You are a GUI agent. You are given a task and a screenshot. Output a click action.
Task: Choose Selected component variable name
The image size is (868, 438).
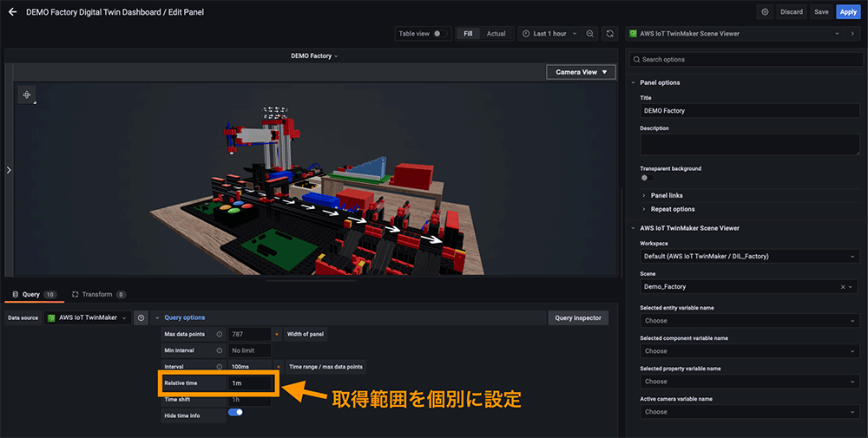[x=750, y=351]
